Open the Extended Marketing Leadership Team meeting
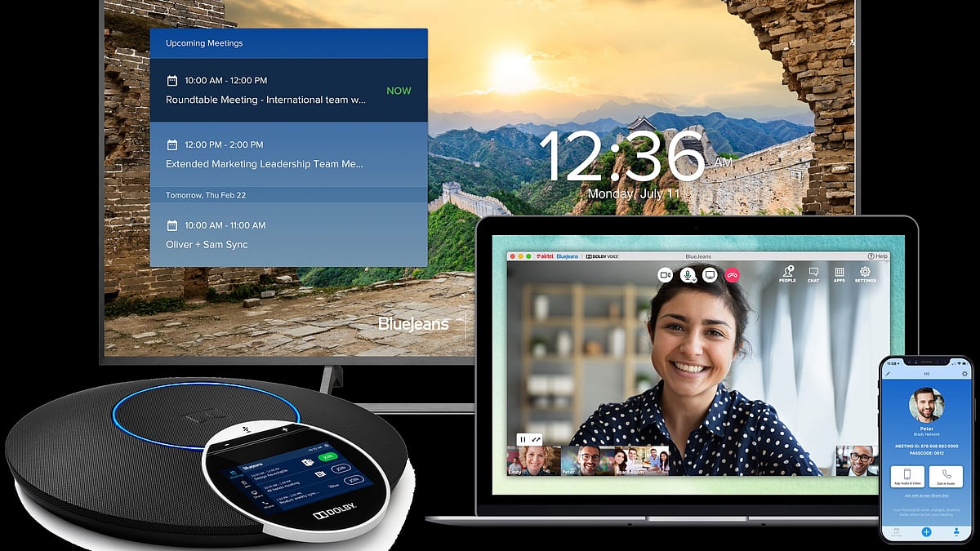 coord(288,154)
